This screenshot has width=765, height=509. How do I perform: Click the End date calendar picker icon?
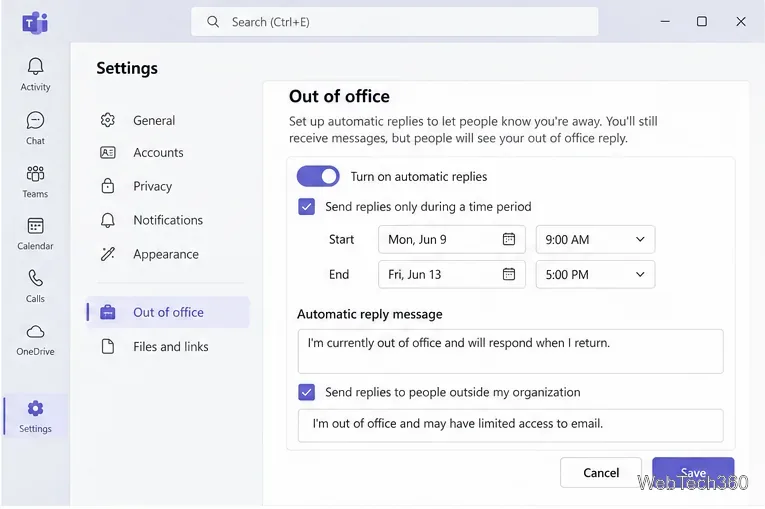(x=508, y=274)
